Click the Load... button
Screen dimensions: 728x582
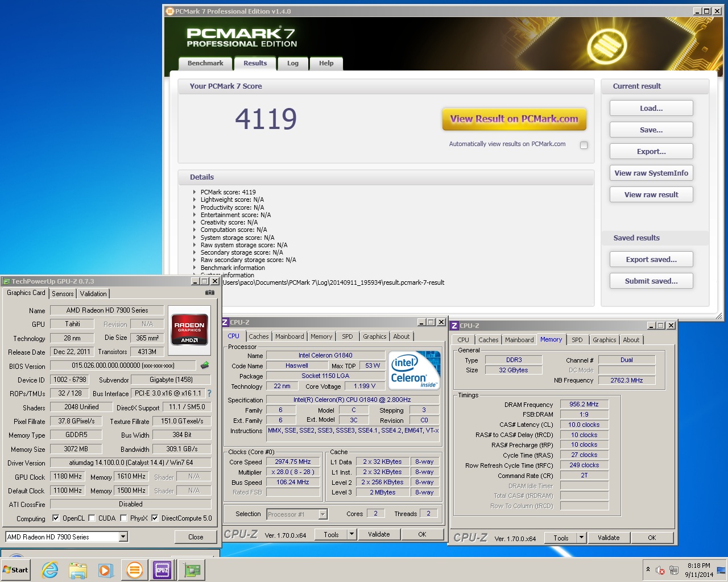pyautogui.click(x=651, y=108)
